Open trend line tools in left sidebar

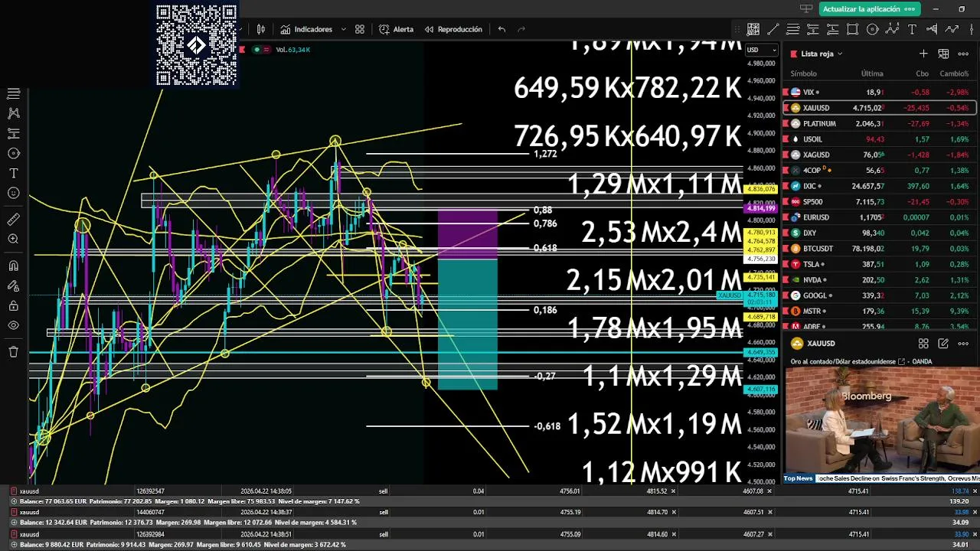point(13,93)
